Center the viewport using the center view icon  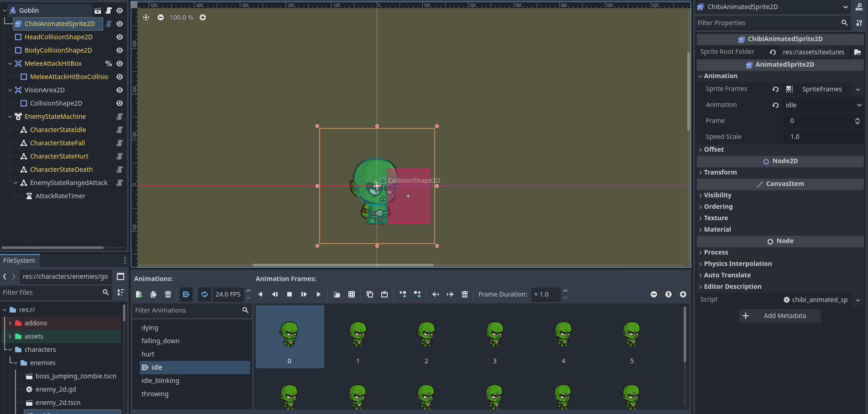146,17
